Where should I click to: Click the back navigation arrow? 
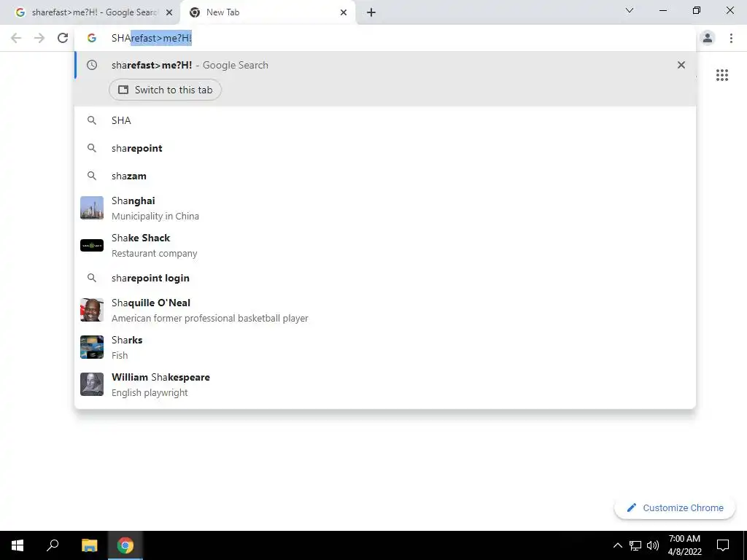[x=16, y=38]
